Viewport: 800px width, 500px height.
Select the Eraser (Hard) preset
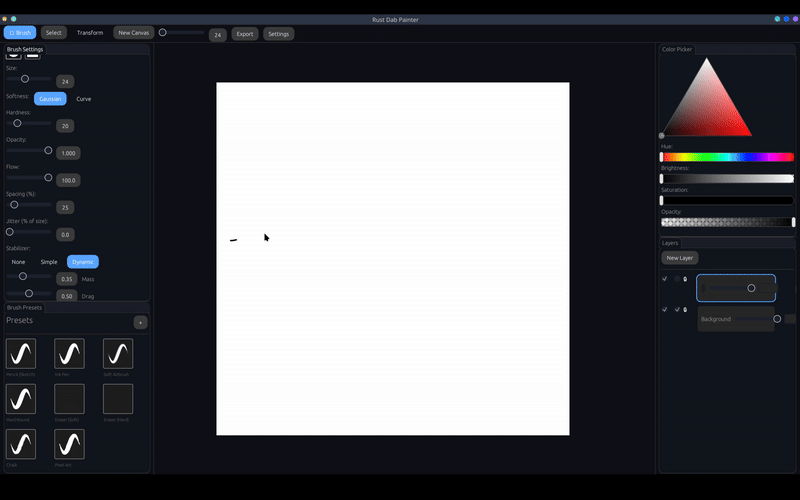click(x=118, y=399)
